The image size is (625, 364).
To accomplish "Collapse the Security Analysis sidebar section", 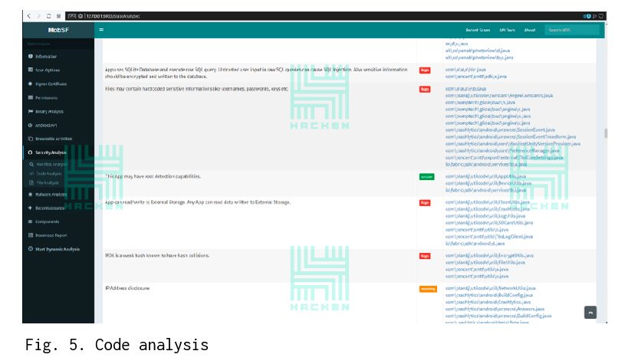I will point(51,152).
